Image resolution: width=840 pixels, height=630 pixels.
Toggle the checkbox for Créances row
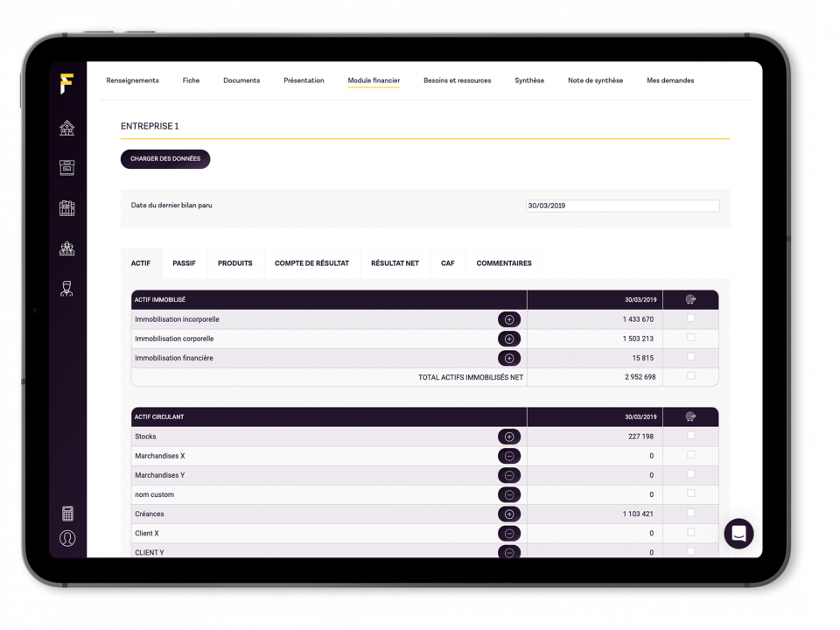click(691, 513)
